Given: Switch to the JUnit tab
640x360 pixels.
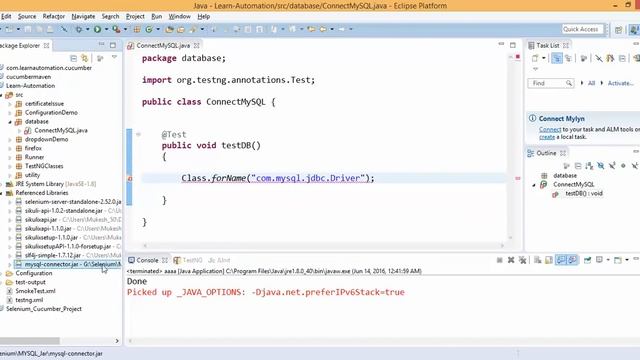Looking at the screenshot, I should [219, 260].
